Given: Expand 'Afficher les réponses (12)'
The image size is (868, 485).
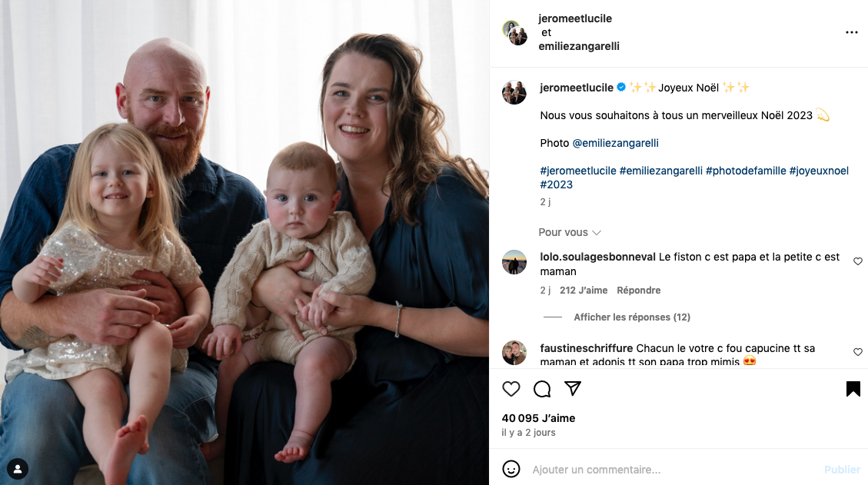Looking at the screenshot, I should click(x=632, y=317).
